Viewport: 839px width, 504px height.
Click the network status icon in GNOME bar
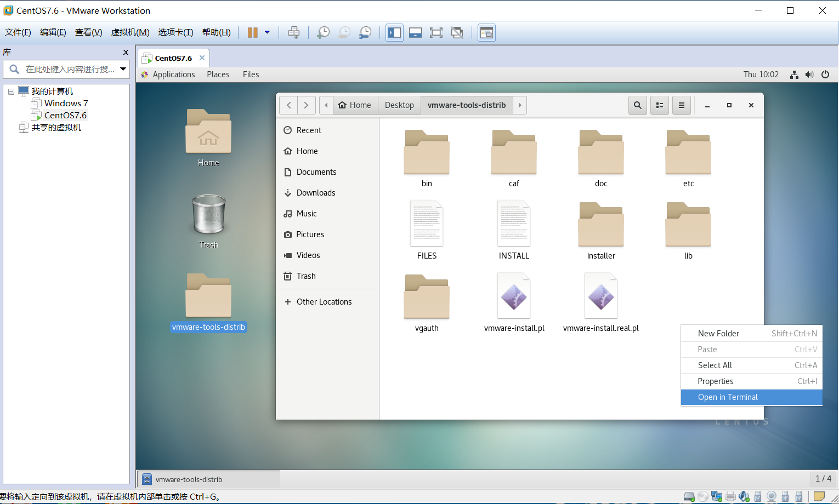point(794,75)
